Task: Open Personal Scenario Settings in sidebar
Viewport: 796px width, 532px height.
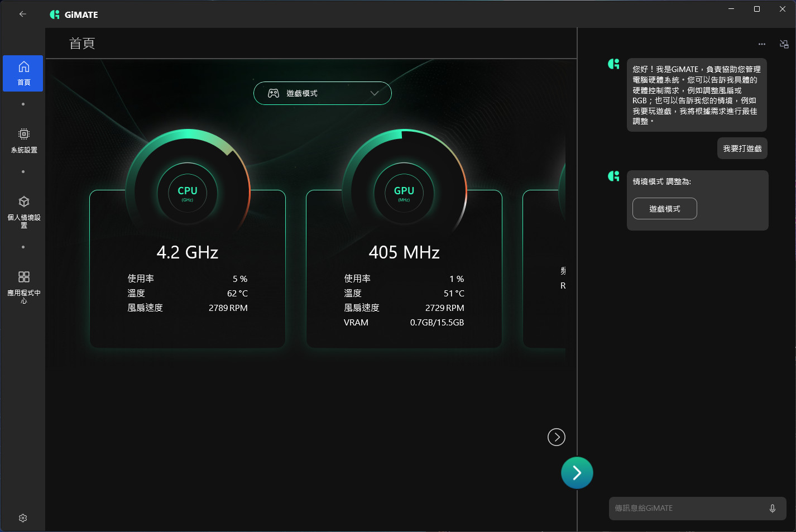Action: [23, 211]
